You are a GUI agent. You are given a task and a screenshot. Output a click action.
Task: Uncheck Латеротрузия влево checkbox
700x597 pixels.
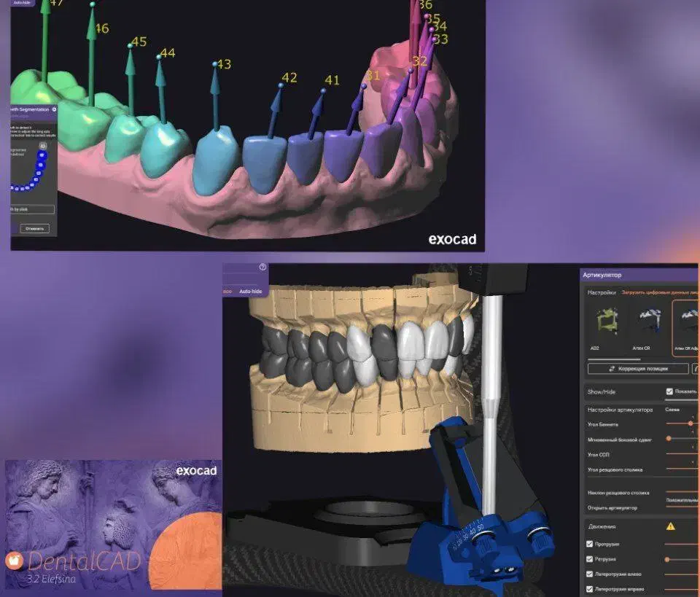(x=590, y=574)
